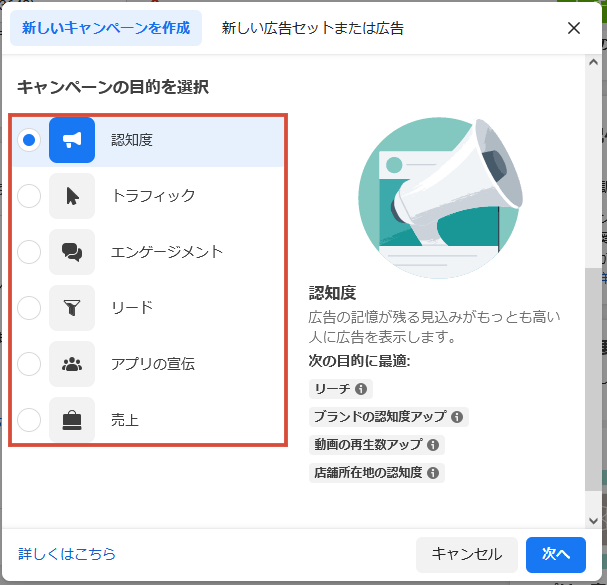Open the 詳しくはこちら link
The image size is (607, 585).
[x=67, y=554]
